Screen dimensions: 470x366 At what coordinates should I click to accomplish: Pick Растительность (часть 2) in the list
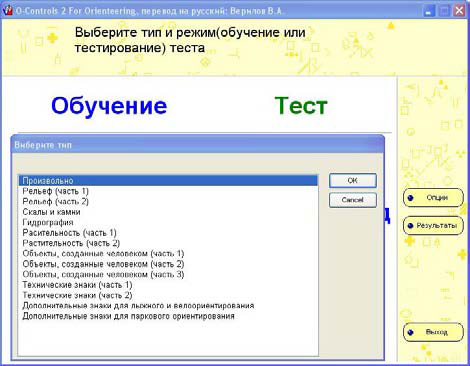pos(168,243)
